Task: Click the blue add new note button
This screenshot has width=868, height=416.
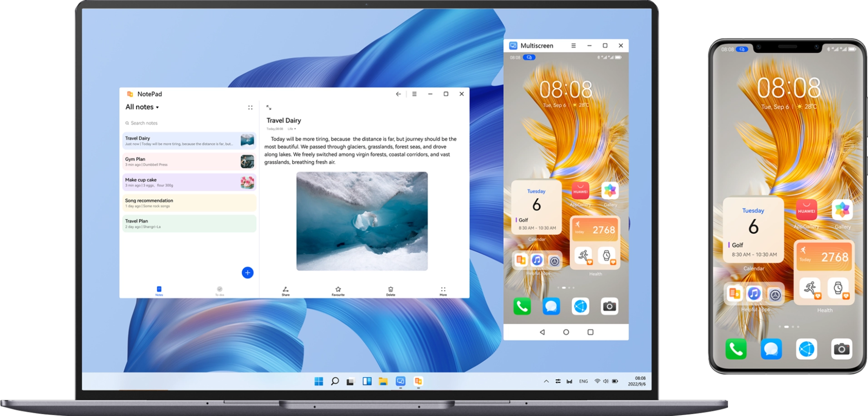Action: (x=248, y=272)
